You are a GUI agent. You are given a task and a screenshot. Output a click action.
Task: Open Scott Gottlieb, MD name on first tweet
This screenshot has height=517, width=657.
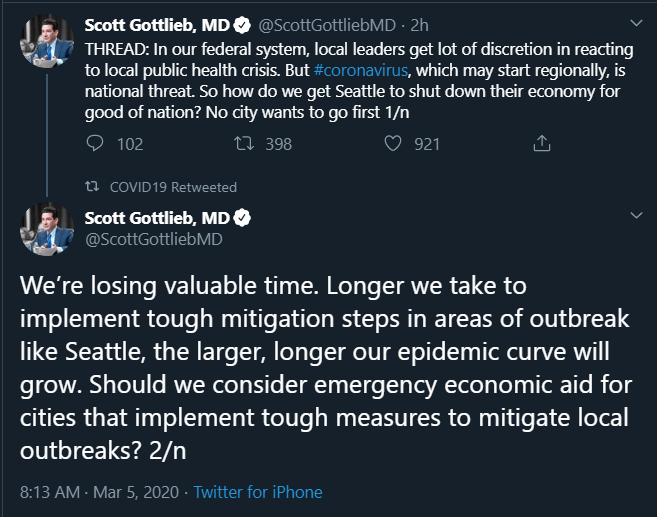point(157,25)
